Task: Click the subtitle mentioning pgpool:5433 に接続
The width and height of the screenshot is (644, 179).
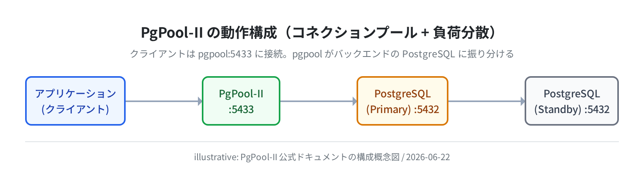Action: pyautogui.click(x=322, y=54)
